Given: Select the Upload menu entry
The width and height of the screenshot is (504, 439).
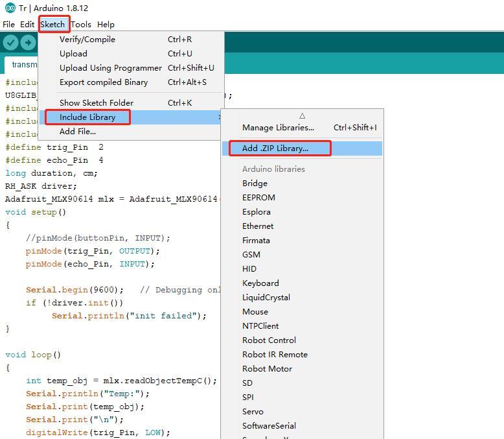Looking at the screenshot, I should tap(132, 53).
